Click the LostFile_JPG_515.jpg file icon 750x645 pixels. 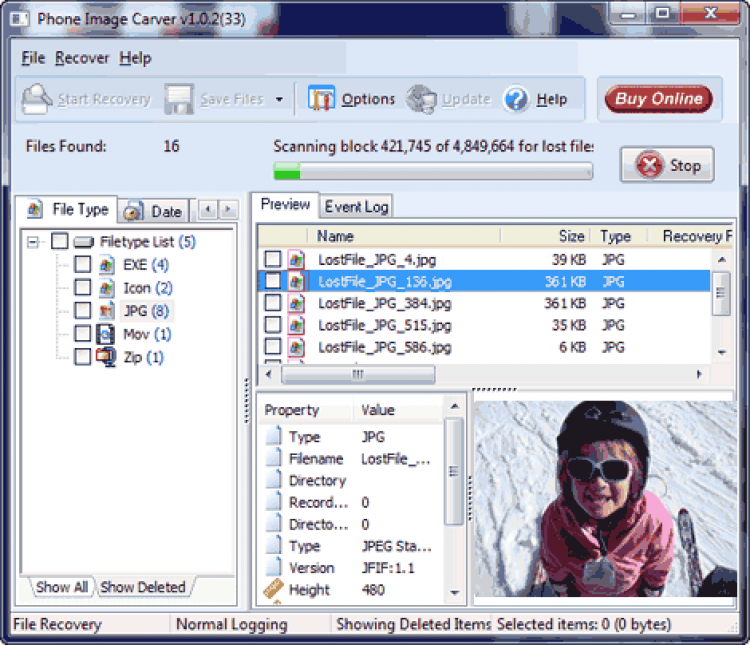297,325
